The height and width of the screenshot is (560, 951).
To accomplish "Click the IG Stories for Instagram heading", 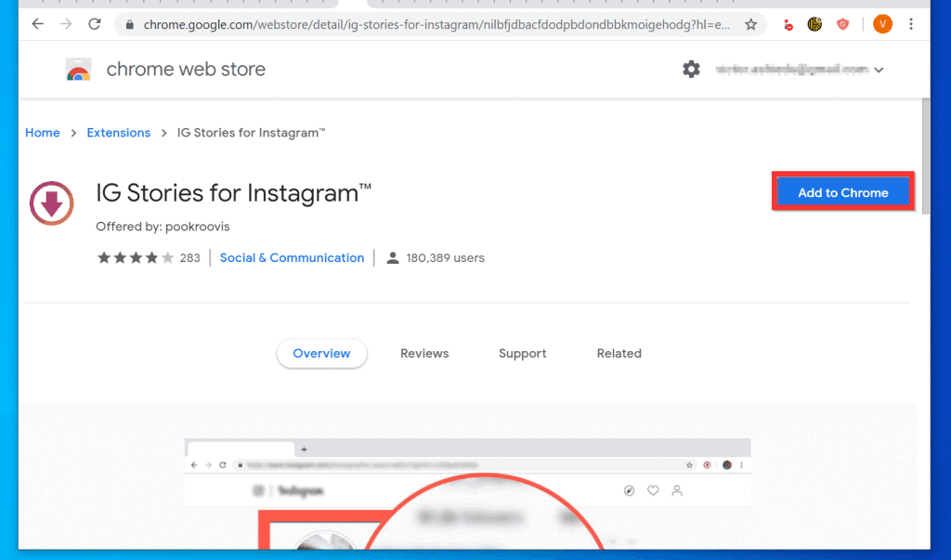I will tap(233, 193).
